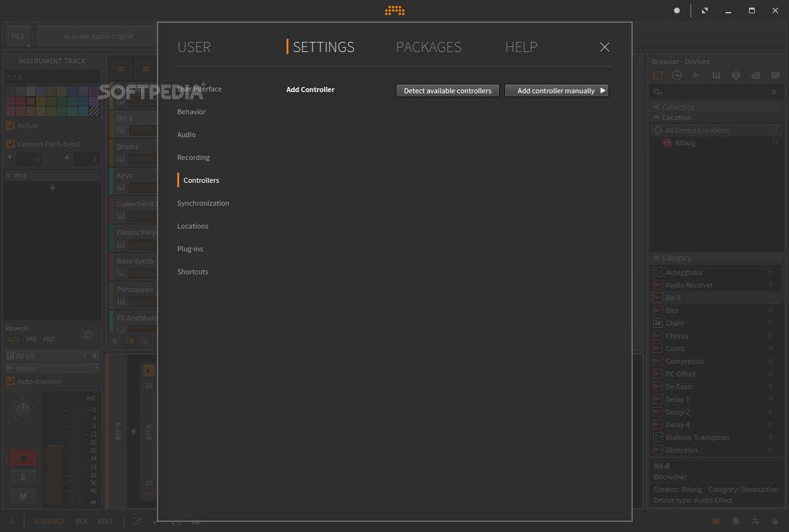The height and width of the screenshot is (532, 789).
Task: Switch to the EDIT view
Action: [105, 521]
